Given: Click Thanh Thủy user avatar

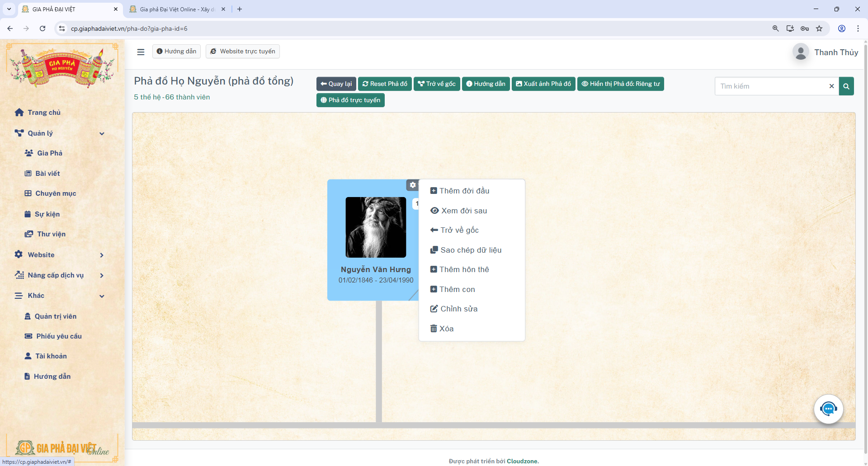Looking at the screenshot, I should (x=801, y=52).
